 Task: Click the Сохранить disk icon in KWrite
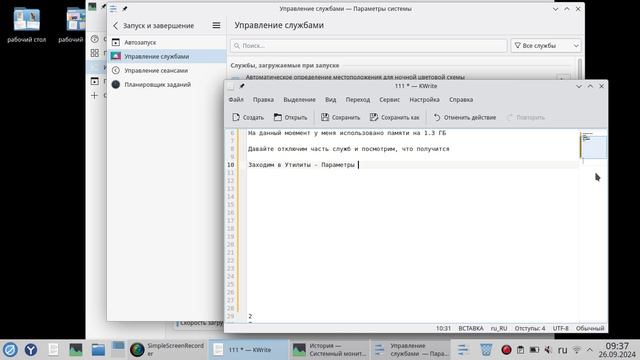point(325,118)
